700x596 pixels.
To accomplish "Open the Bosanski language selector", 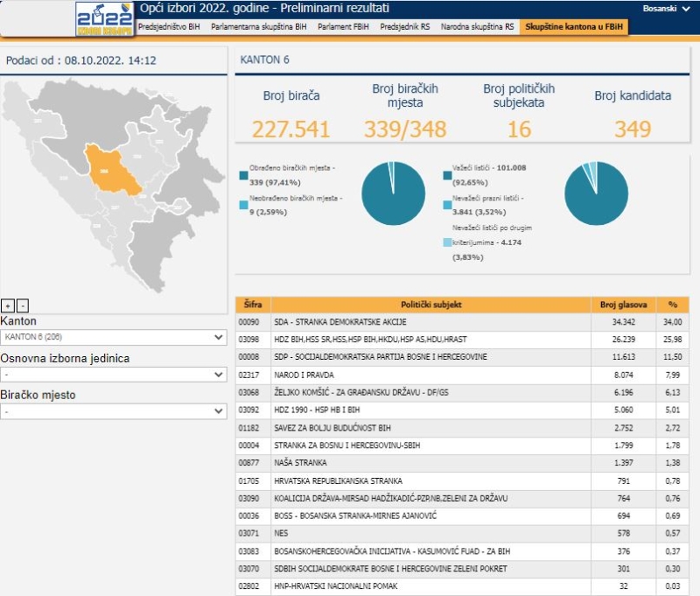I will coord(664,8).
